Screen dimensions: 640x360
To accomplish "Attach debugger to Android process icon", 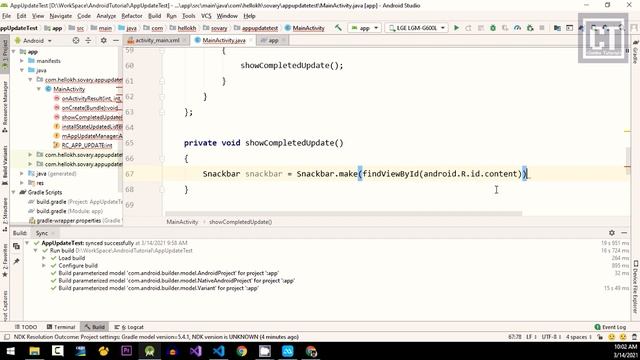I will click(x=530, y=28).
